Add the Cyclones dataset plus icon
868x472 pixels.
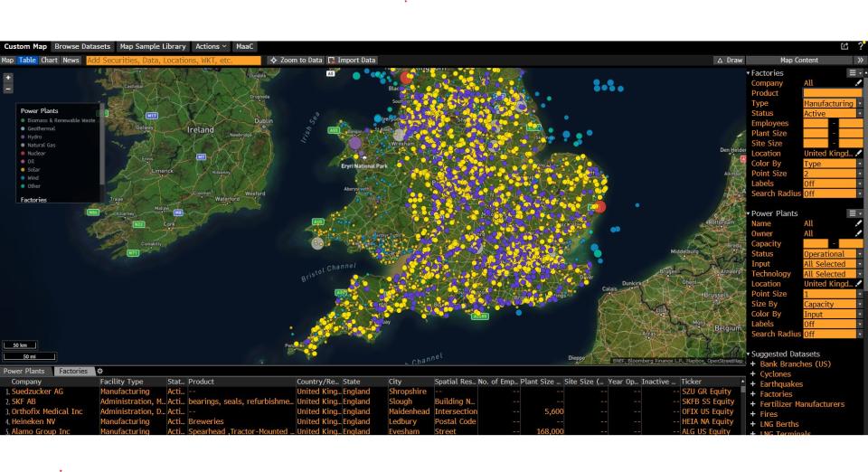pos(753,374)
